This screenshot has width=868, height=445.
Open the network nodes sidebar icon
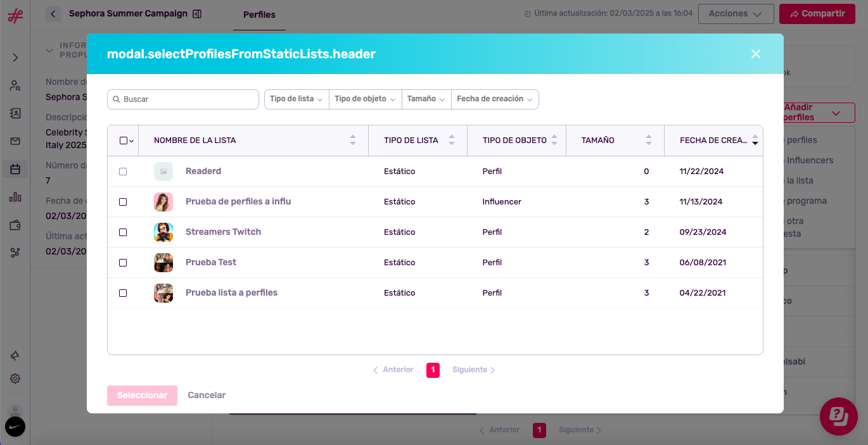[x=15, y=253]
